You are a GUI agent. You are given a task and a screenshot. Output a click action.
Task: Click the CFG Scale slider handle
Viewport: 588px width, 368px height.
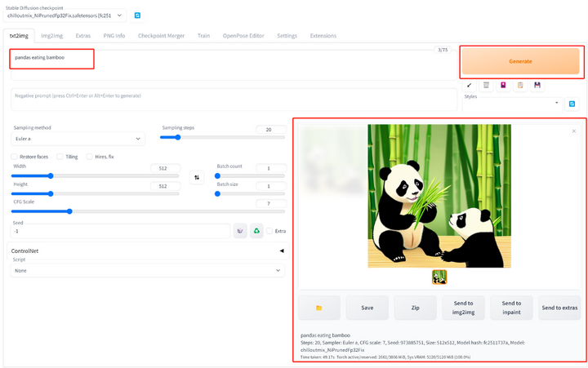pyautogui.click(x=69, y=211)
